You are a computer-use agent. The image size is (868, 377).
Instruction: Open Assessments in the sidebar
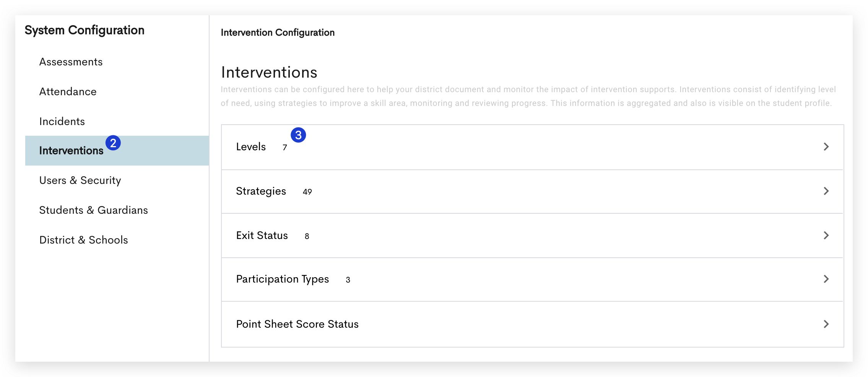click(x=71, y=62)
